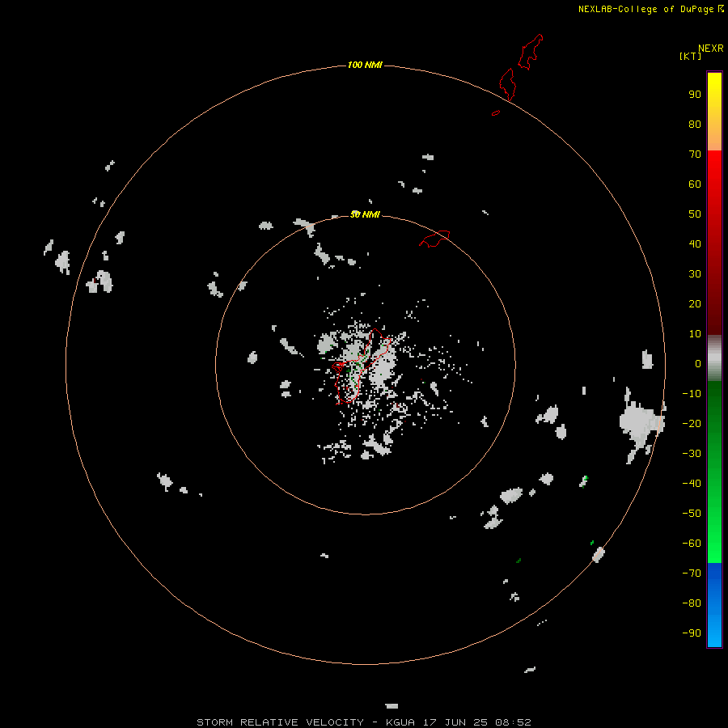Image resolution: width=728 pixels, height=728 pixels.
Task: Click the 17 JUN 25 date text
Action: tap(455, 722)
